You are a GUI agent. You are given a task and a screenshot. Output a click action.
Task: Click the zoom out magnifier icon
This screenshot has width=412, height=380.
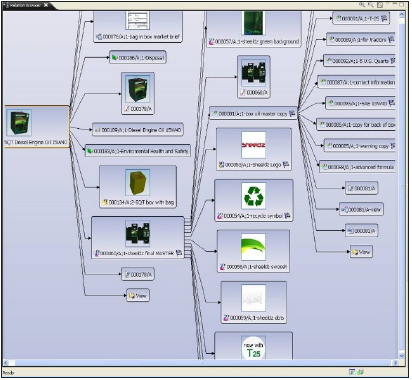click(370, 5)
